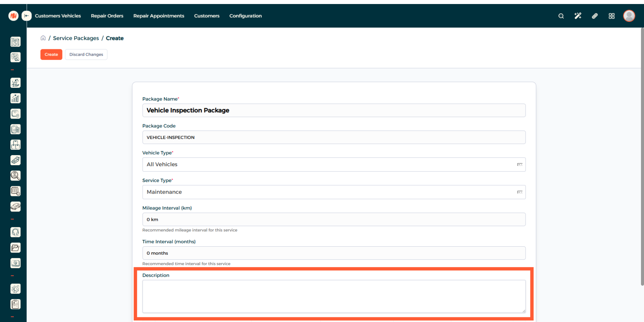Open the apps grid icon
The height and width of the screenshot is (322, 644).
(611, 16)
